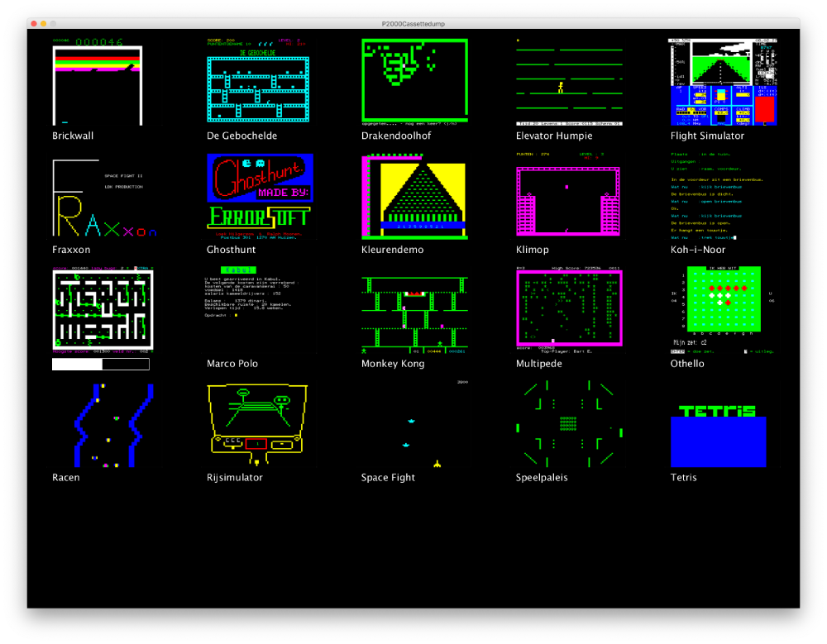Image resolution: width=827 pixels, height=644 pixels.
Task: Launch the Flight Simulator cockpit thumbnail
Action: tap(723, 81)
